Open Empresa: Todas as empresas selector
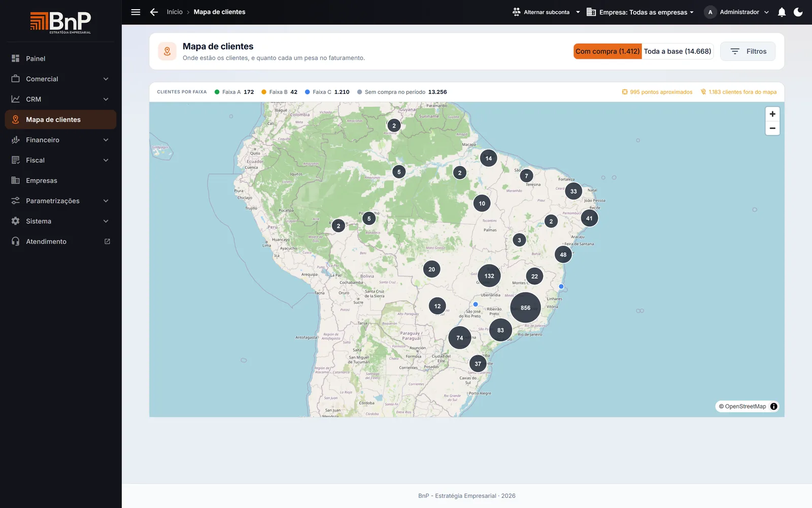812x508 pixels. tap(640, 12)
